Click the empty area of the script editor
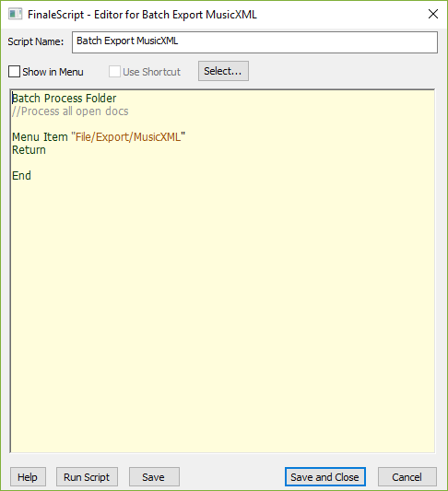This screenshot has height=491, width=448. (x=222, y=313)
